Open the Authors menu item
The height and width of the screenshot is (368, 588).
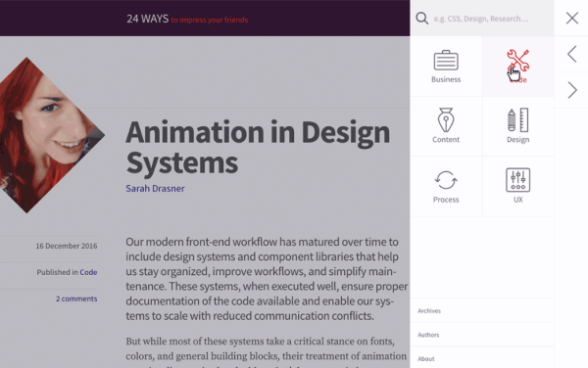click(x=428, y=335)
